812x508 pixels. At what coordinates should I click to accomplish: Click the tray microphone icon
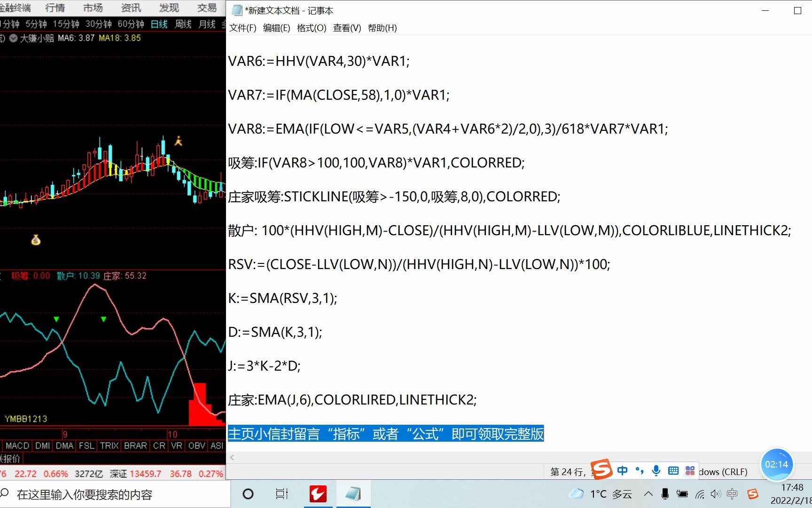pos(665,494)
